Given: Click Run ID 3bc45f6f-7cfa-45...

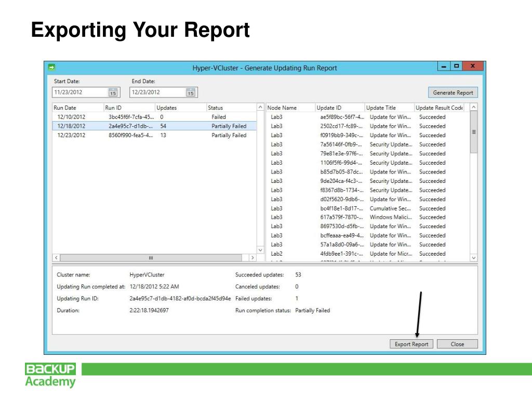Looking at the screenshot, I should pyautogui.click(x=131, y=117).
